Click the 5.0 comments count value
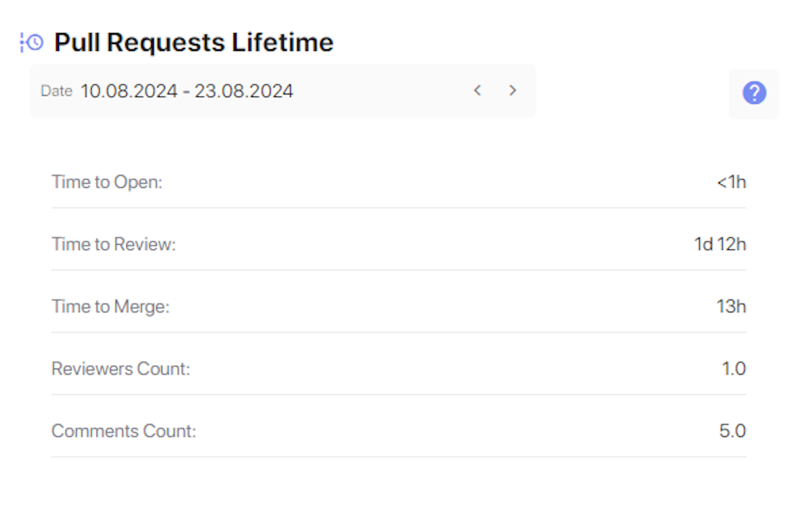Viewport: 791px width, 532px height. pos(733,431)
